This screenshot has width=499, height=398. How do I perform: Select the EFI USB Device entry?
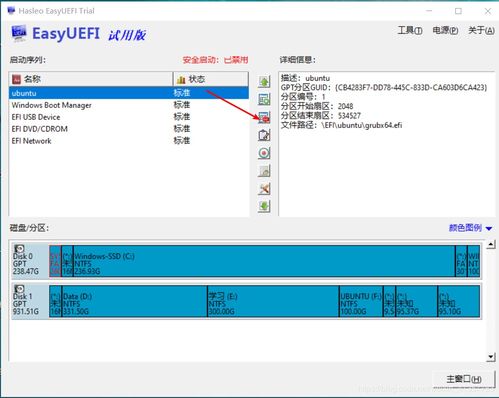pos(129,117)
